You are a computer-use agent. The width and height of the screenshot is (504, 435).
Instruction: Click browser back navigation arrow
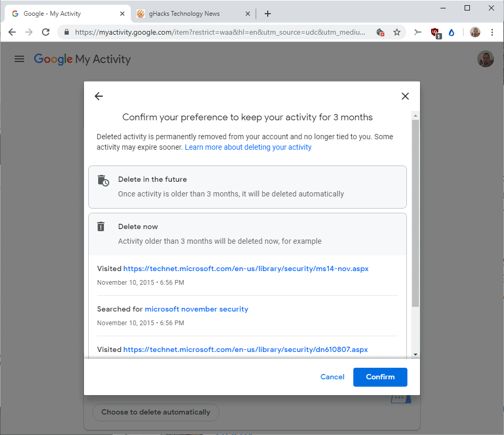click(12, 32)
